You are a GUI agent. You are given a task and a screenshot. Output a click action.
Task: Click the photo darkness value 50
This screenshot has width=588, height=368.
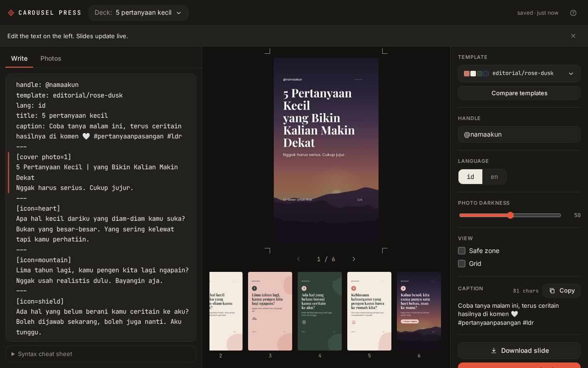(x=577, y=215)
